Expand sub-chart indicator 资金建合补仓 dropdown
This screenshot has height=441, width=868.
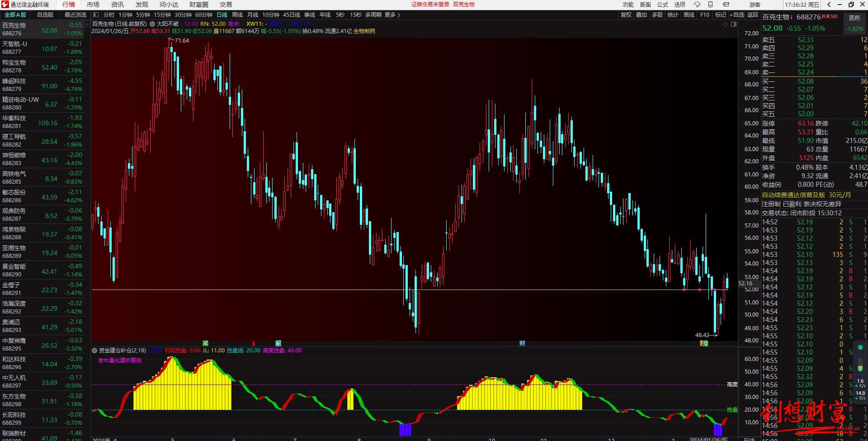(94, 351)
